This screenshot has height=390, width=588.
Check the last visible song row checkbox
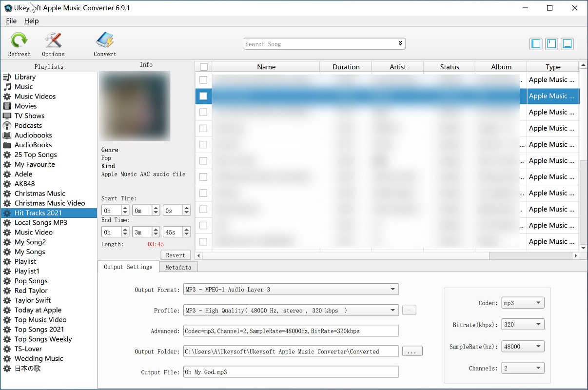pyautogui.click(x=203, y=241)
